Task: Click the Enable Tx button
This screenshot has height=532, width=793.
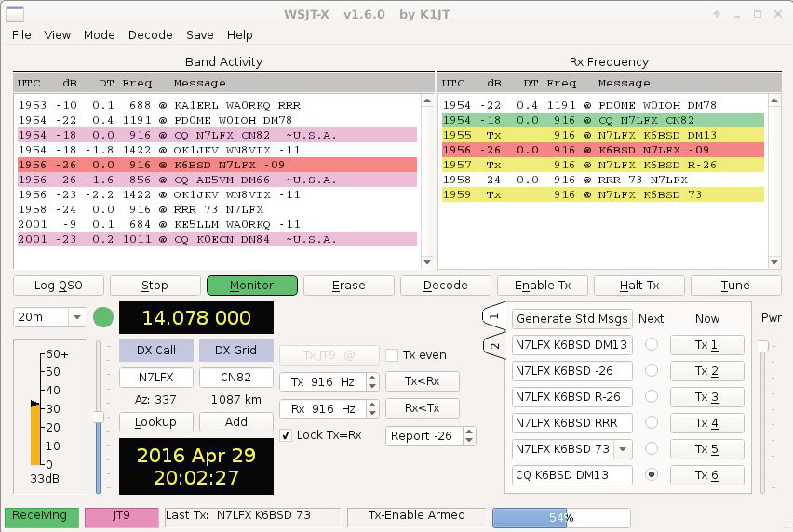Action: tap(542, 286)
